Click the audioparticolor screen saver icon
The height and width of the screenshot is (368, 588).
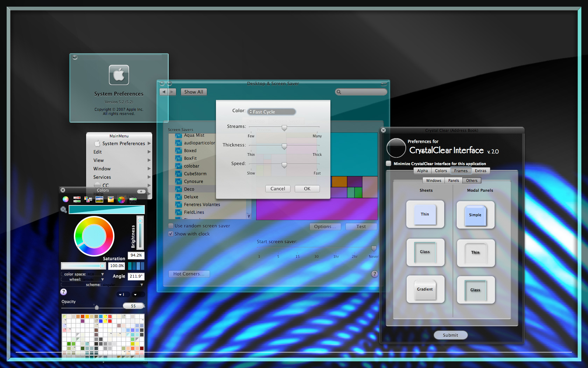178,143
